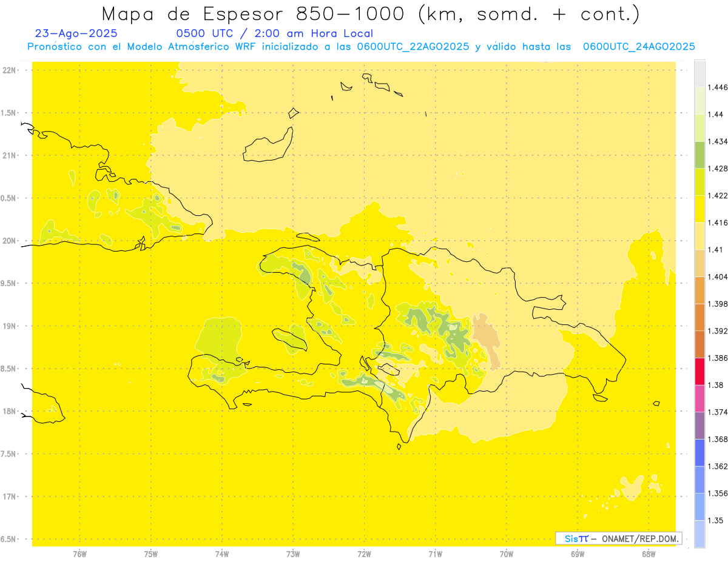Click the legend value "1.362"
This screenshot has height=562, width=728.
pos(718,466)
